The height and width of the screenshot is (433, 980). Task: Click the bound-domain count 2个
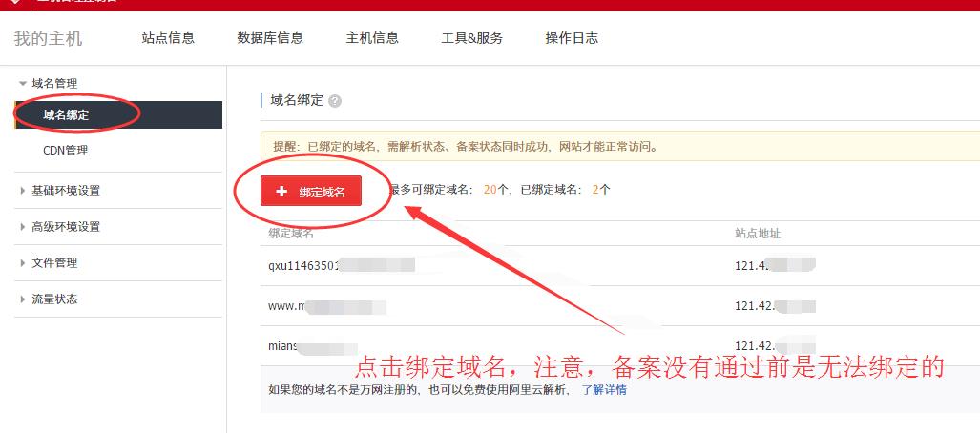[601, 190]
